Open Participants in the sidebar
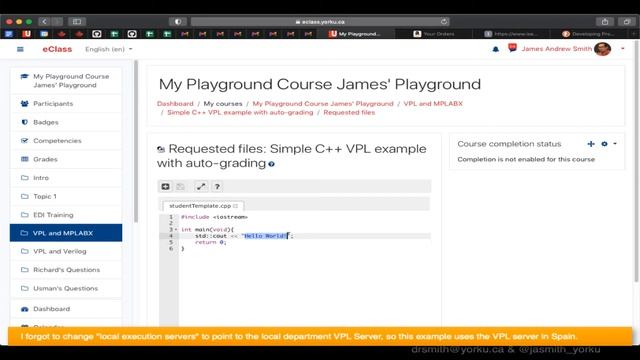 point(66,104)
